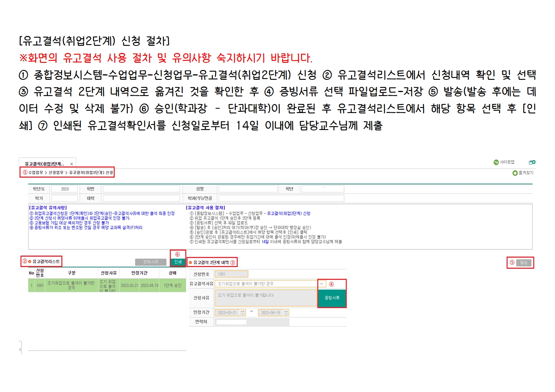Select the 유고결석(취업2단계) tab
The width and height of the screenshot is (555, 392).
44,164
